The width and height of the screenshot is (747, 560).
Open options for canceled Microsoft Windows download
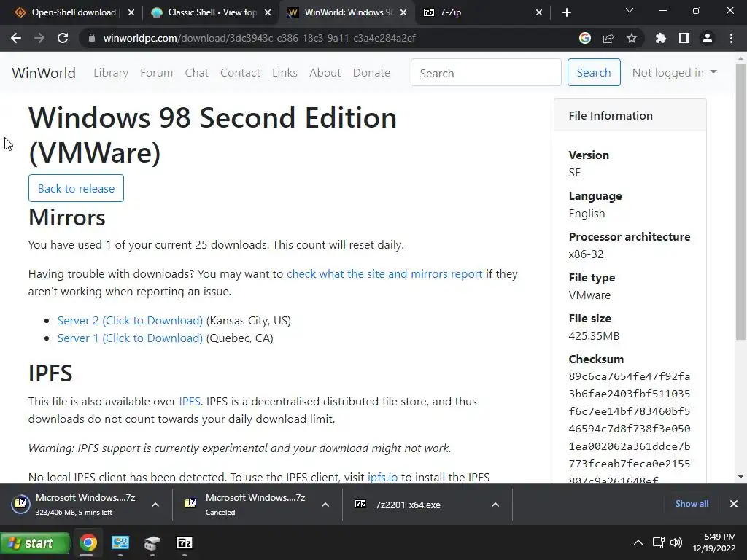[x=325, y=505]
